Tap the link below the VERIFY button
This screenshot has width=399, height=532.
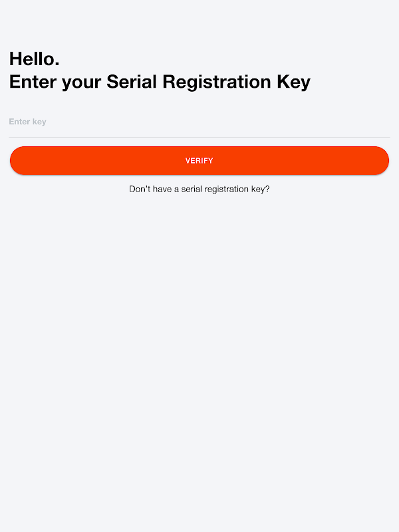[199, 189]
